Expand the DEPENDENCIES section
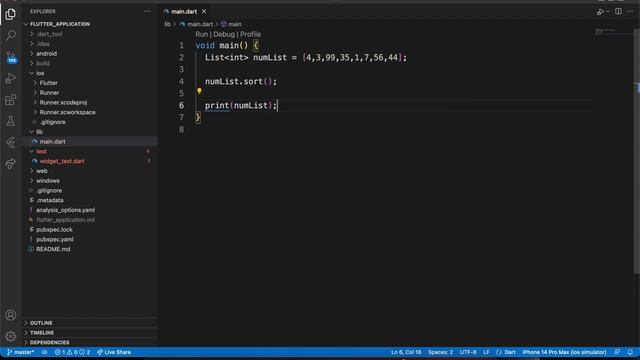The height and width of the screenshot is (360, 640). (49, 342)
